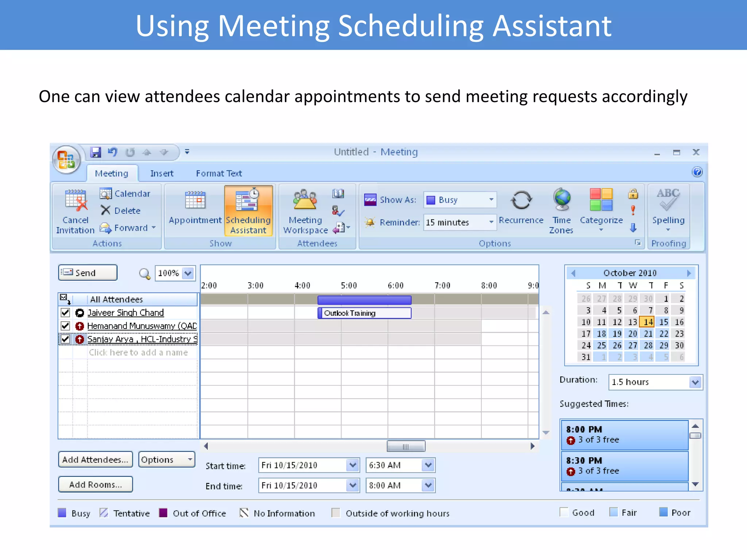Click 'Click here to add a name'

(138, 353)
